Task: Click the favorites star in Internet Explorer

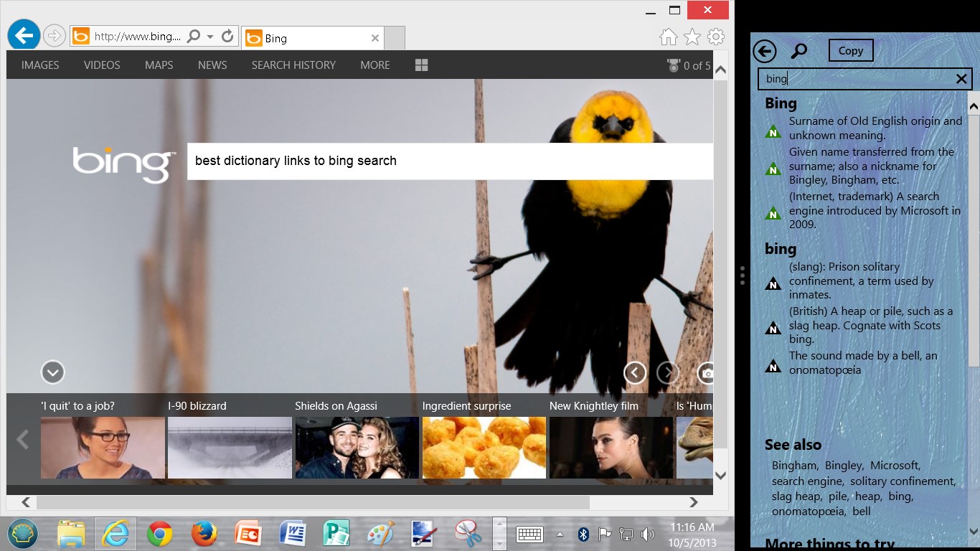Action: coord(692,37)
